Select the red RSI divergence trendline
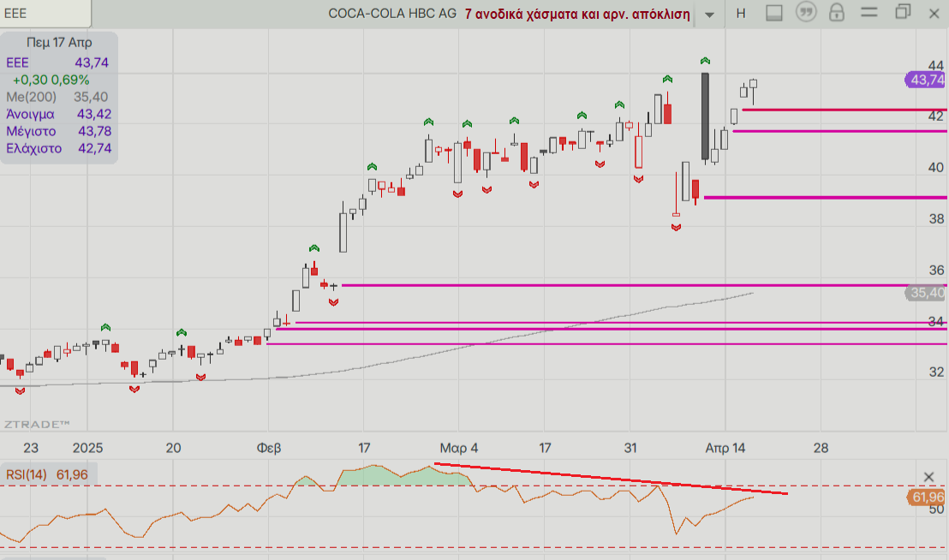Screen dimensions: 949x560 [612, 479]
